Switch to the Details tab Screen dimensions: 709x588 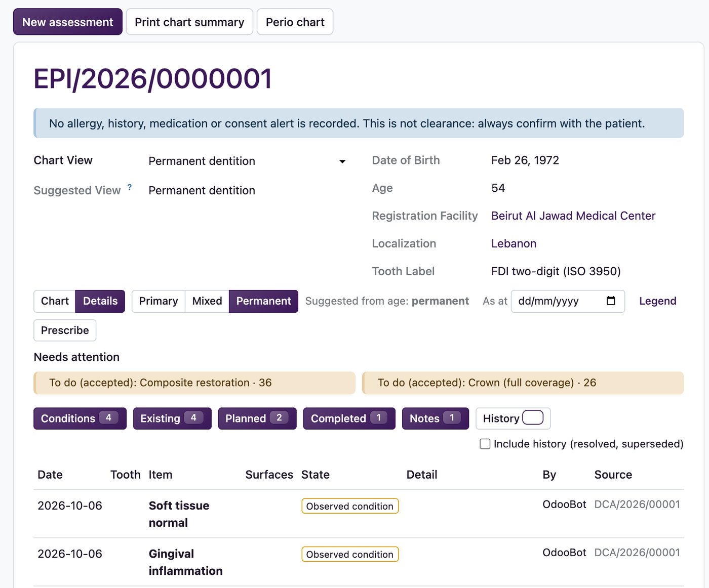[100, 301]
